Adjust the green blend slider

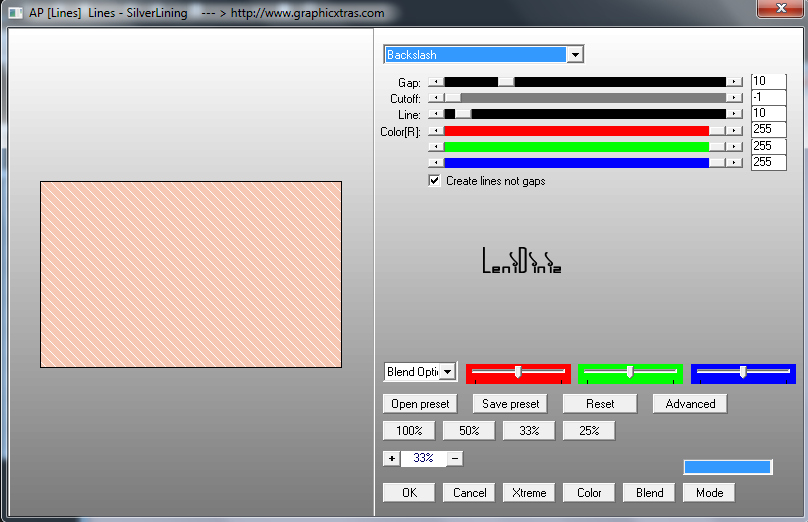[x=630, y=372]
